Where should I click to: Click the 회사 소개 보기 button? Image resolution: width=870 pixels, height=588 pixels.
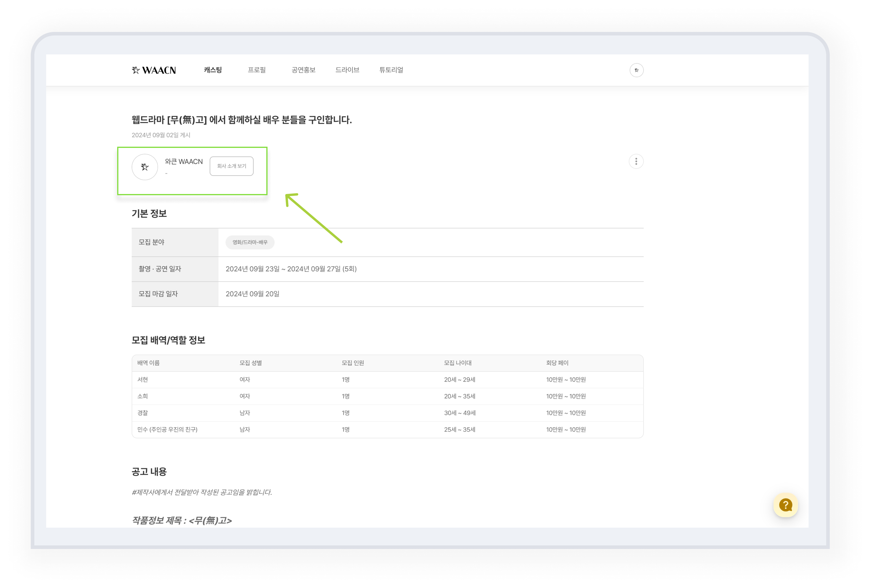point(231,166)
